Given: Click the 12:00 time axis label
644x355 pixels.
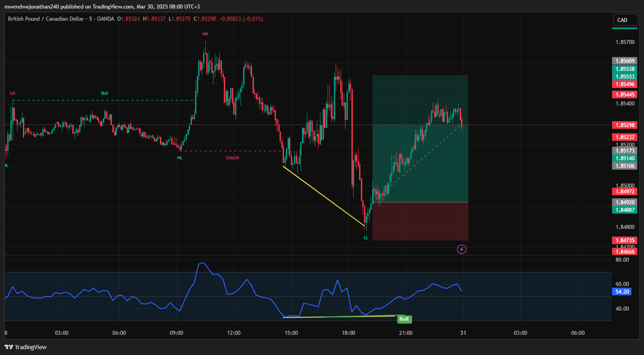Looking at the screenshot, I should coord(234,333).
